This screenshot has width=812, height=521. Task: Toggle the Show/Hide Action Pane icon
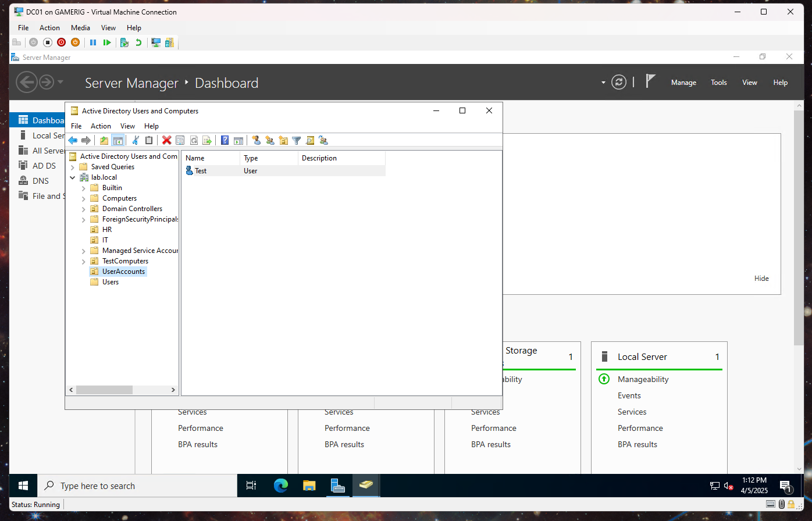[238, 140]
